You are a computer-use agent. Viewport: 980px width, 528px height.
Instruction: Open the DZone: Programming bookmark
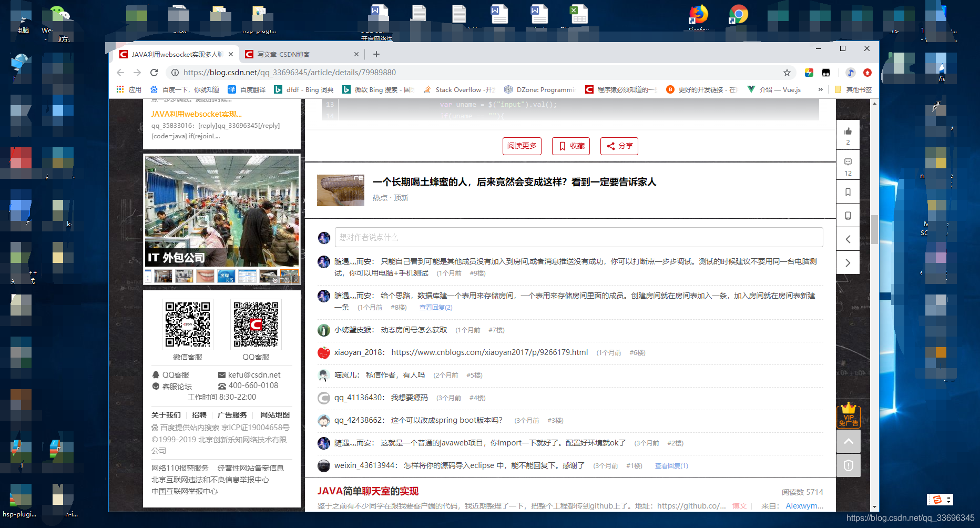[539, 89]
